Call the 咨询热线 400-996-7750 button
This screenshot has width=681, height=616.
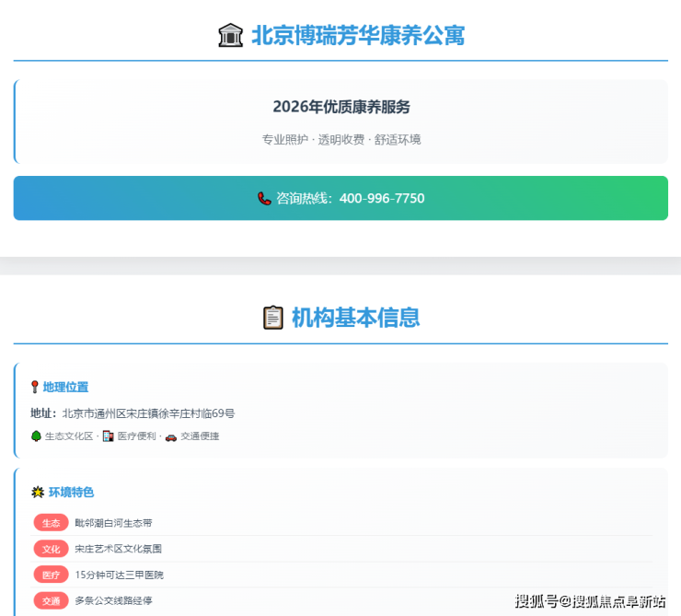click(340, 198)
